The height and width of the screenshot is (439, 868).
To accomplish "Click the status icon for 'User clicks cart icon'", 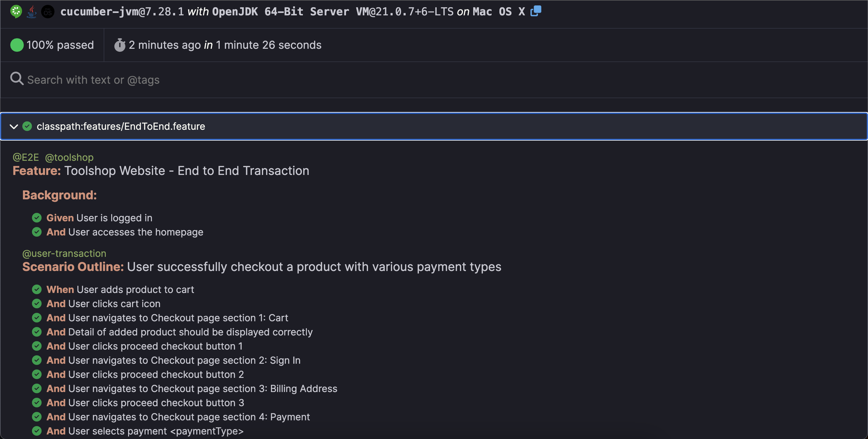I will [x=37, y=304].
